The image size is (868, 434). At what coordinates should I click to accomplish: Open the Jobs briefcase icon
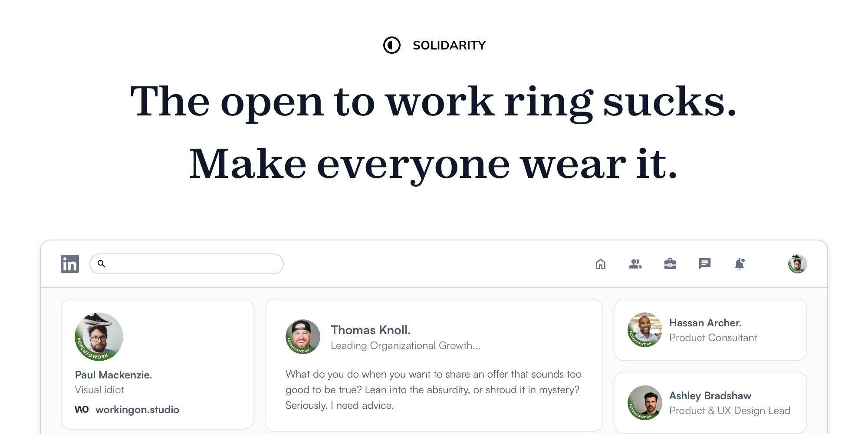[670, 264]
